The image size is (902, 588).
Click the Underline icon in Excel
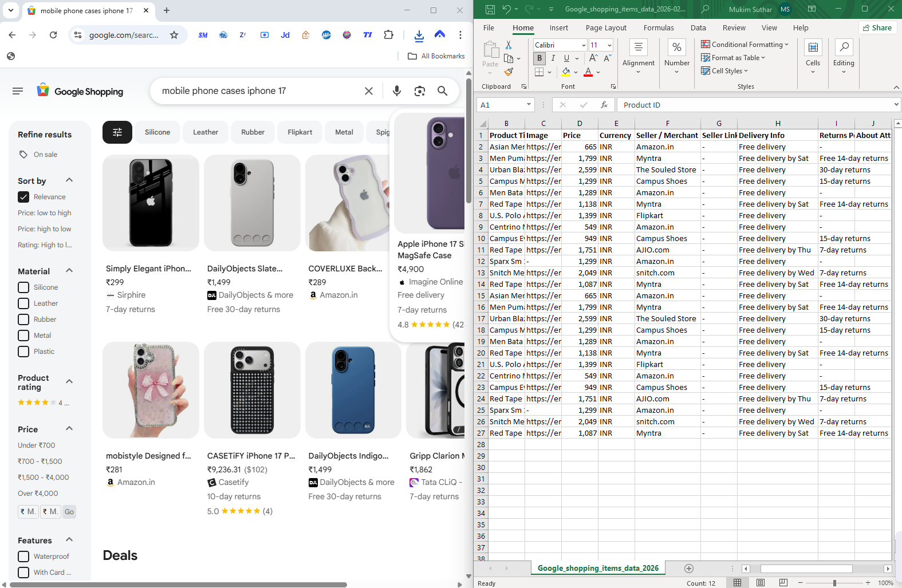[566, 58]
